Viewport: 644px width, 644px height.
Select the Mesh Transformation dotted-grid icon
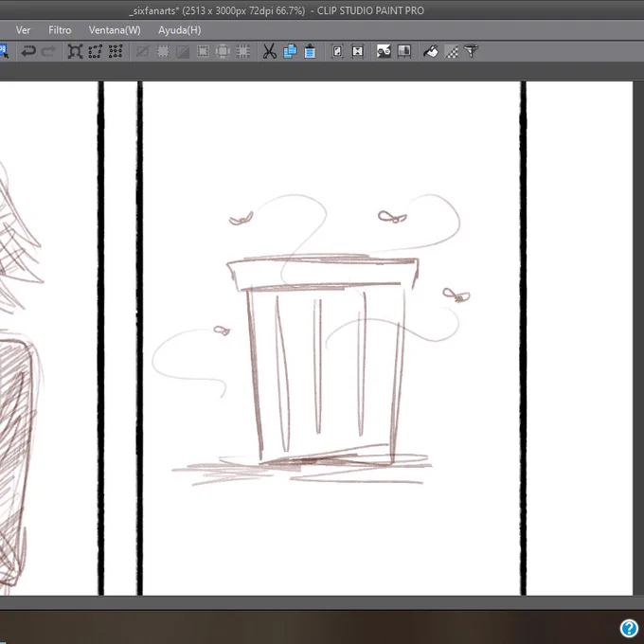[116, 51]
